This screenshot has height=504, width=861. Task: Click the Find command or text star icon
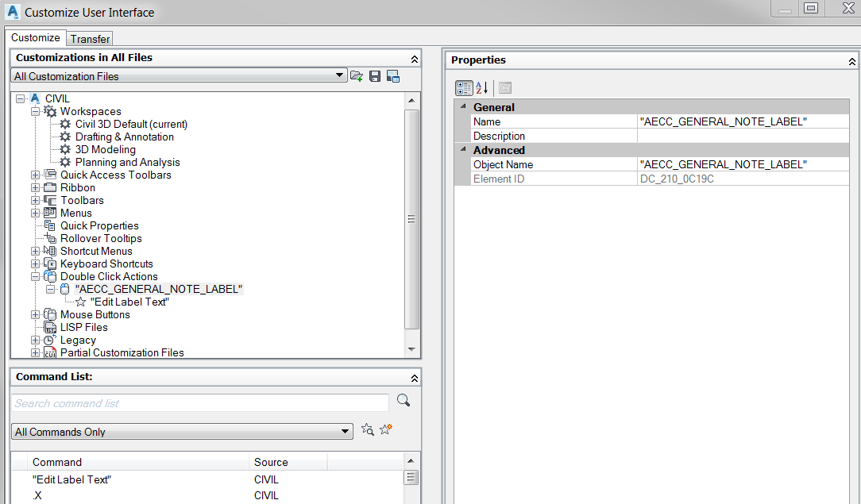pyautogui.click(x=367, y=430)
